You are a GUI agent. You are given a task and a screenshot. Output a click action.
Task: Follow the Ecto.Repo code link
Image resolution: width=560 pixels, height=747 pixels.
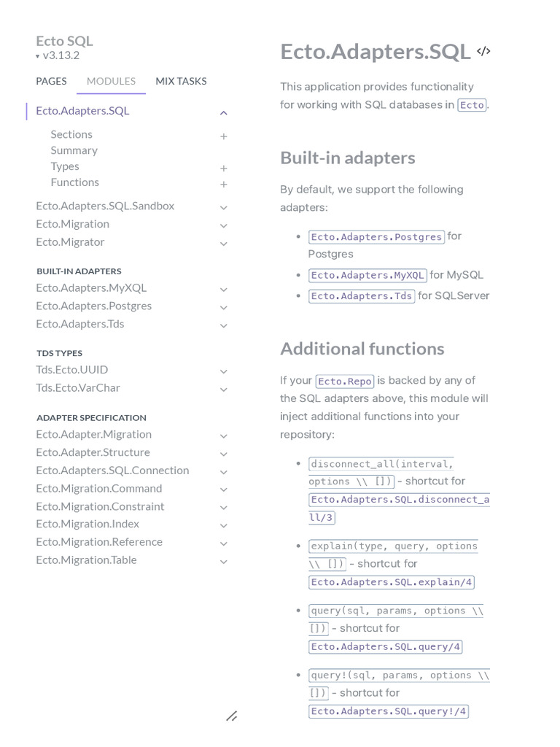coord(345,381)
